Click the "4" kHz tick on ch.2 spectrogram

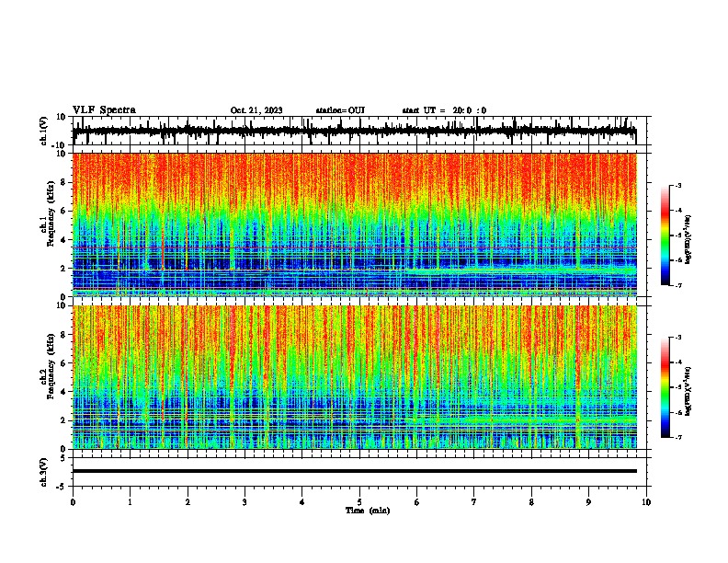coord(63,392)
